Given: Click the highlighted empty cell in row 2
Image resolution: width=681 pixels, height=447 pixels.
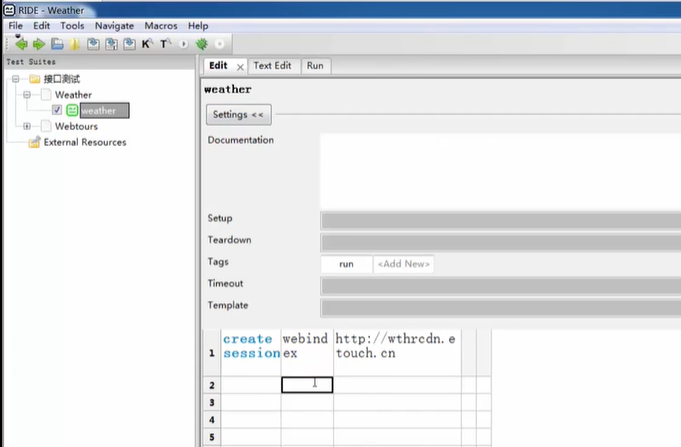Looking at the screenshot, I should (307, 385).
